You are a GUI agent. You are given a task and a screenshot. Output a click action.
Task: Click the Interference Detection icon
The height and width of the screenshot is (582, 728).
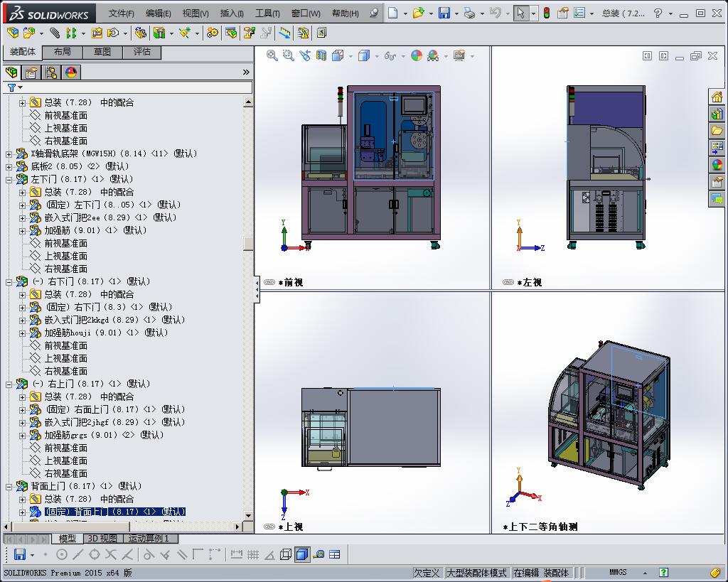click(303, 33)
